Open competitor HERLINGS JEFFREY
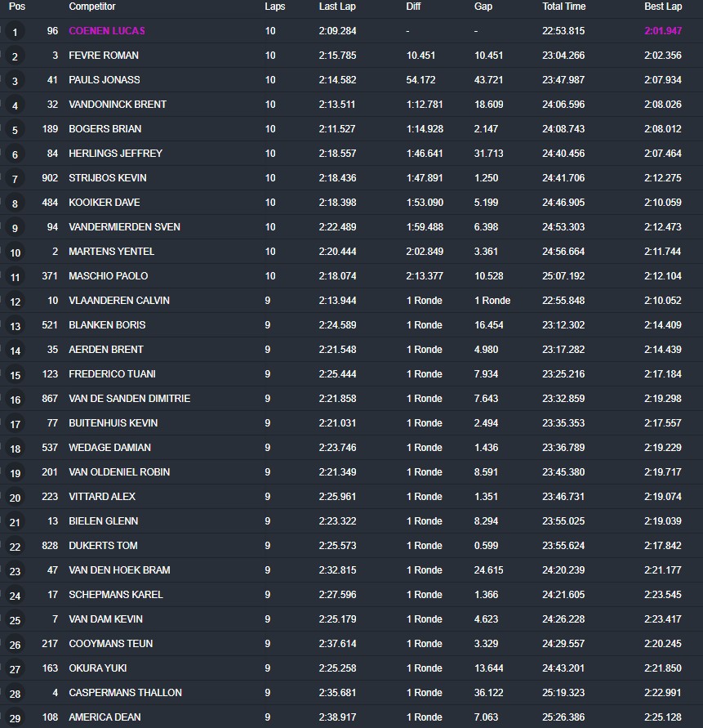703x728 pixels. point(115,154)
